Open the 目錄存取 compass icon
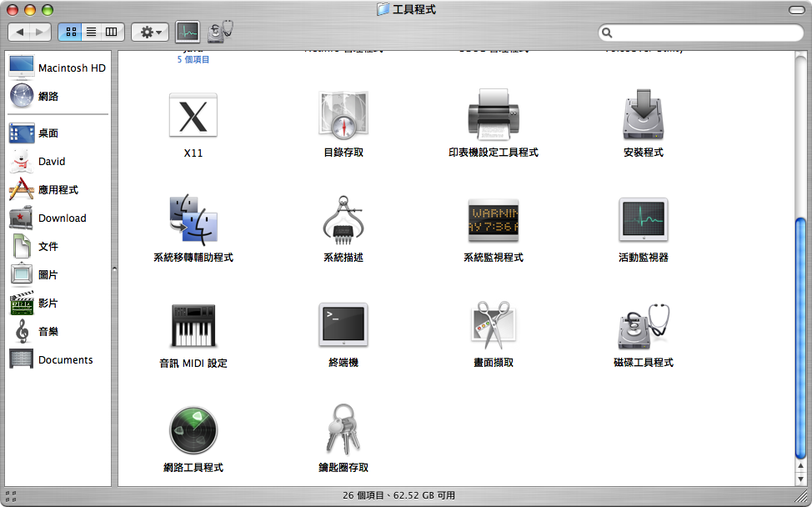The width and height of the screenshot is (812, 507). 343,115
